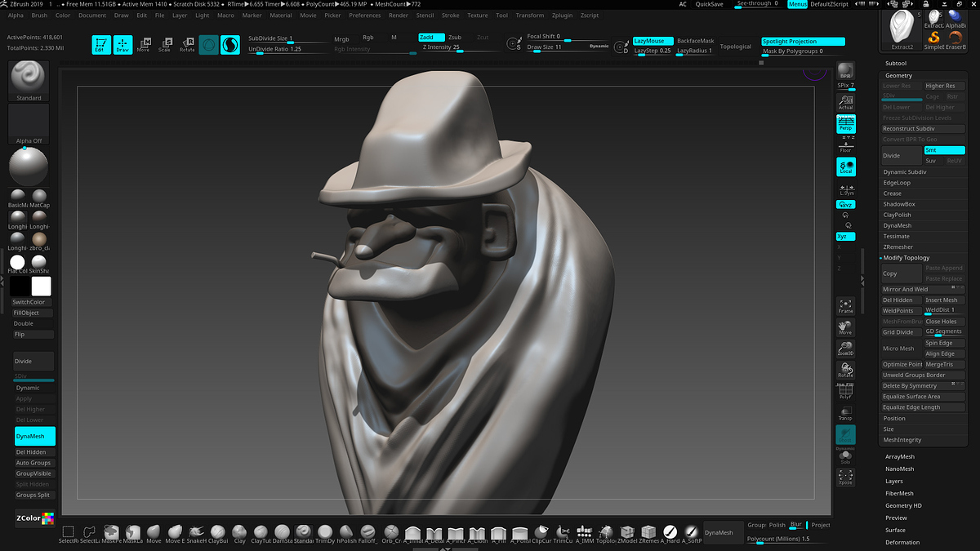The width and height of the screenshot is (980, 551).
Task: Click the Frame view icon
Action: click(845, 306)
